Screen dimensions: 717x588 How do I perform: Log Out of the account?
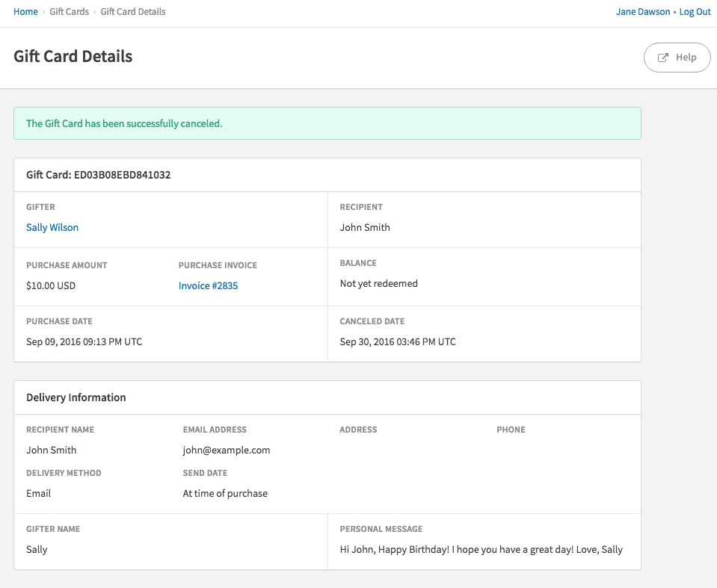click(695, 12)
